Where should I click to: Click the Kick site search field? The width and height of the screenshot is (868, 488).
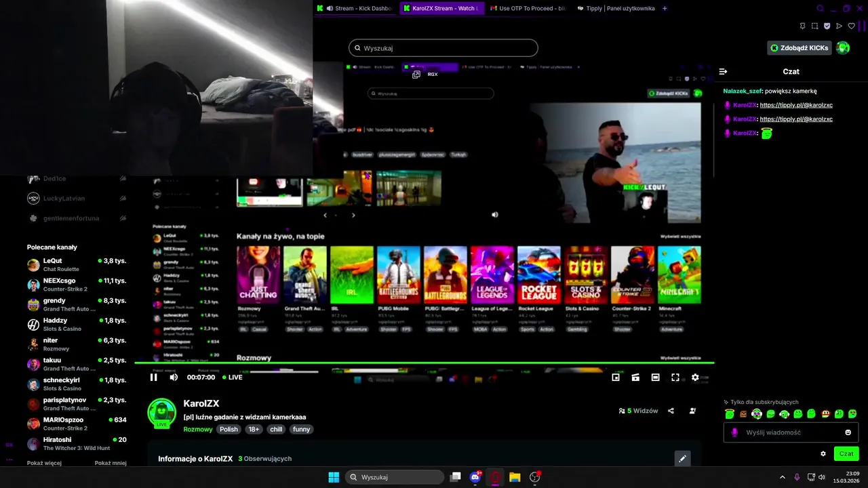(443, 48)
